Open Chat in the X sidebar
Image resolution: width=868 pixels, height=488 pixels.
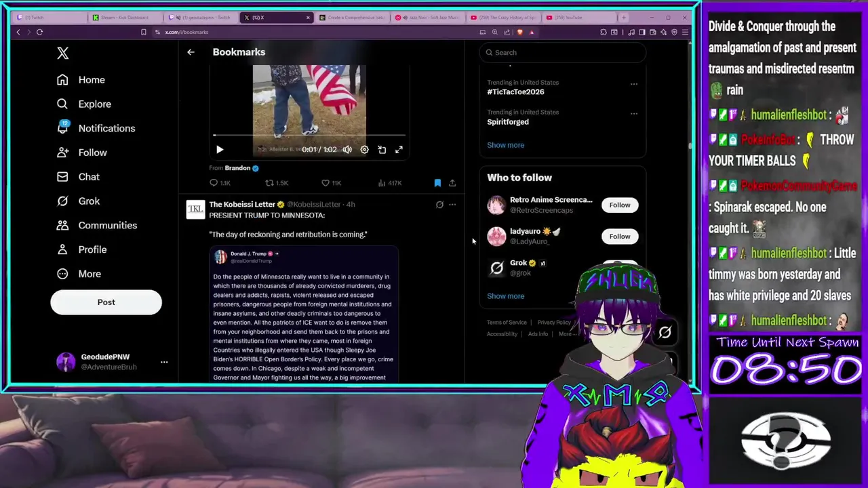tap(78, 177)
